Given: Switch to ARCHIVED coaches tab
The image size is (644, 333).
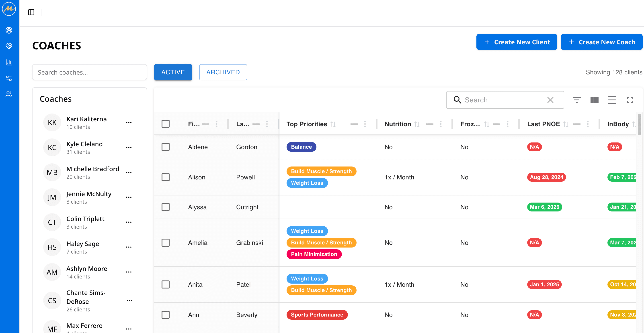Looking at the screenshot, I should click(223, 72).
